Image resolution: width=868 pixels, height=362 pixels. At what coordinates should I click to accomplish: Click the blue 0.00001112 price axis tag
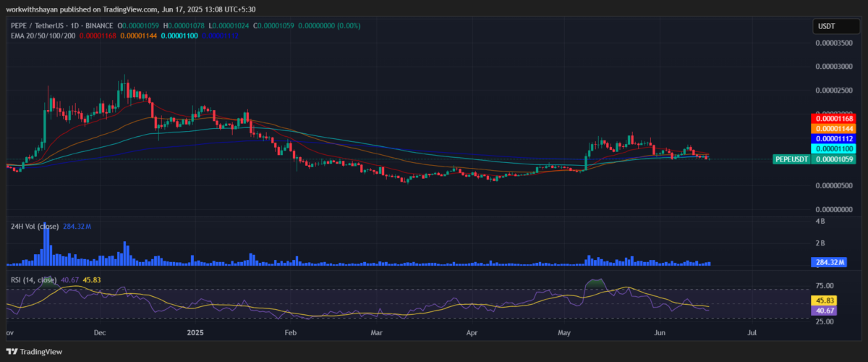pos(835,138)
